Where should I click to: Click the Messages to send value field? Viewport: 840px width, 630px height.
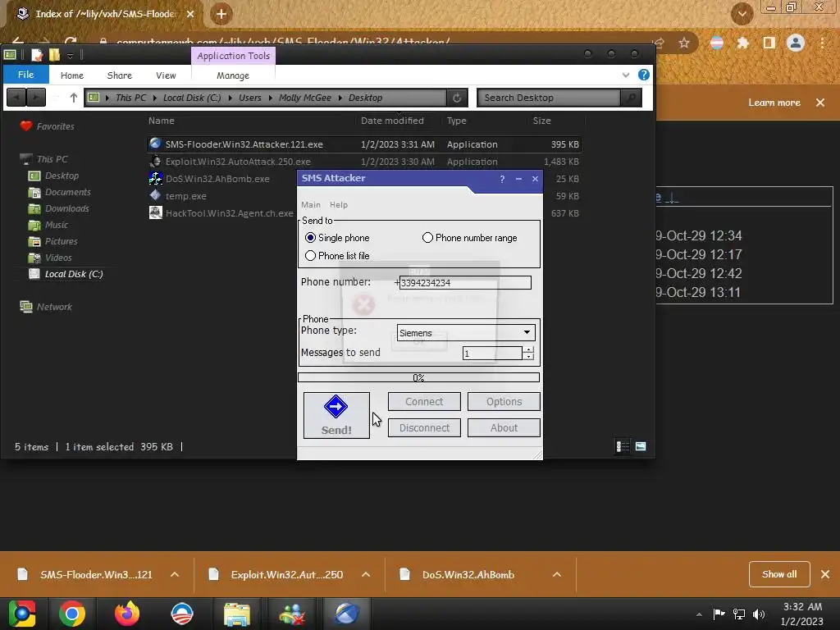492,353
